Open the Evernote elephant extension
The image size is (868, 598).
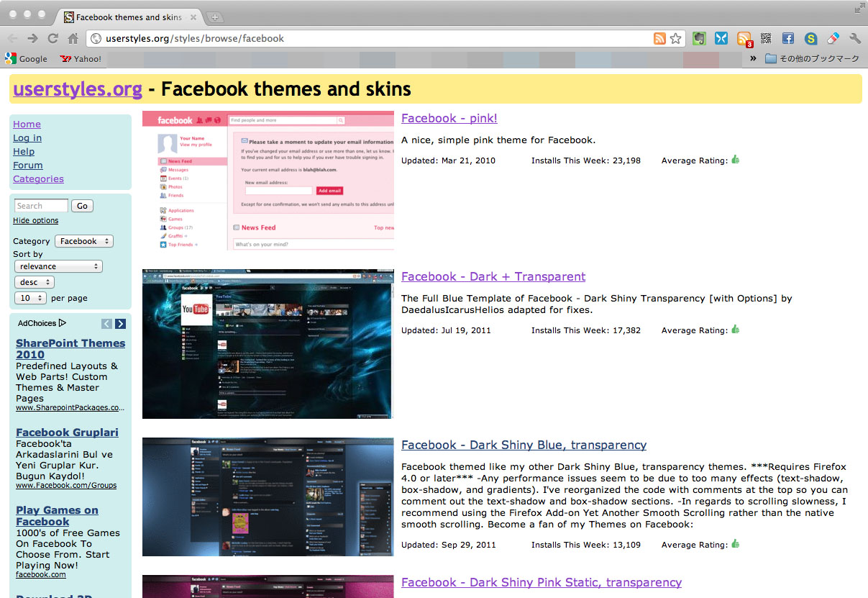click(699, 39)
